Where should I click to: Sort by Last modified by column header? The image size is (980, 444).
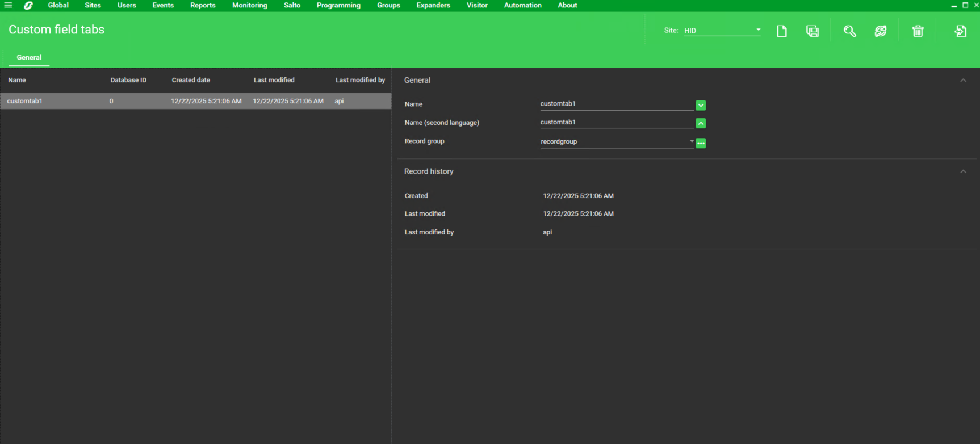360,80
